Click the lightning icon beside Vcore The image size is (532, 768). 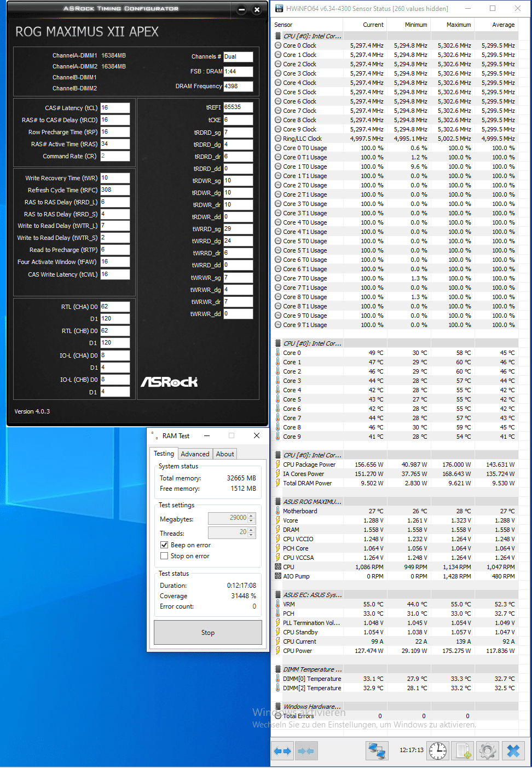click(278, 520)
